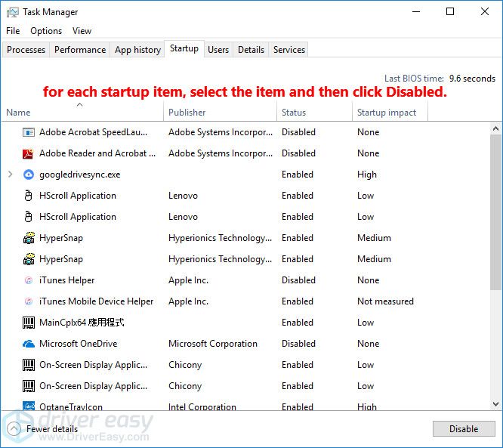Click the vertical scrollbar down arrow
The image size is (503, 448).
[x=495, y=404]
